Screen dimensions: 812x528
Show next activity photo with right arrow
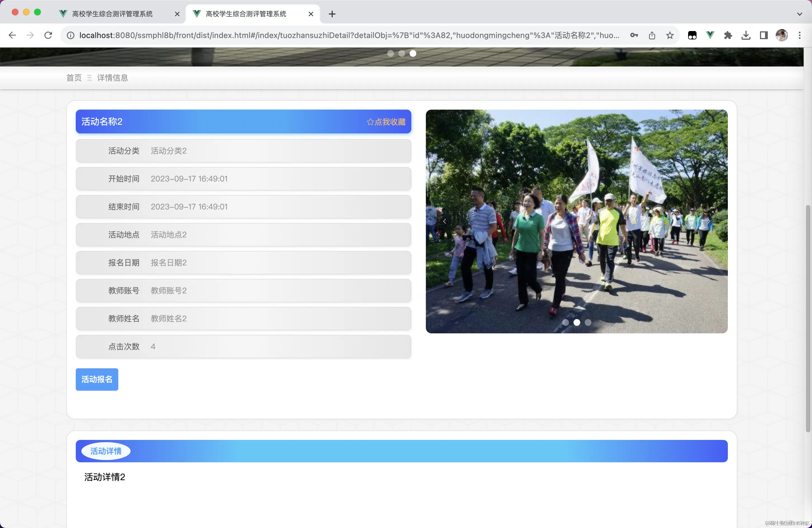[709, 221]
